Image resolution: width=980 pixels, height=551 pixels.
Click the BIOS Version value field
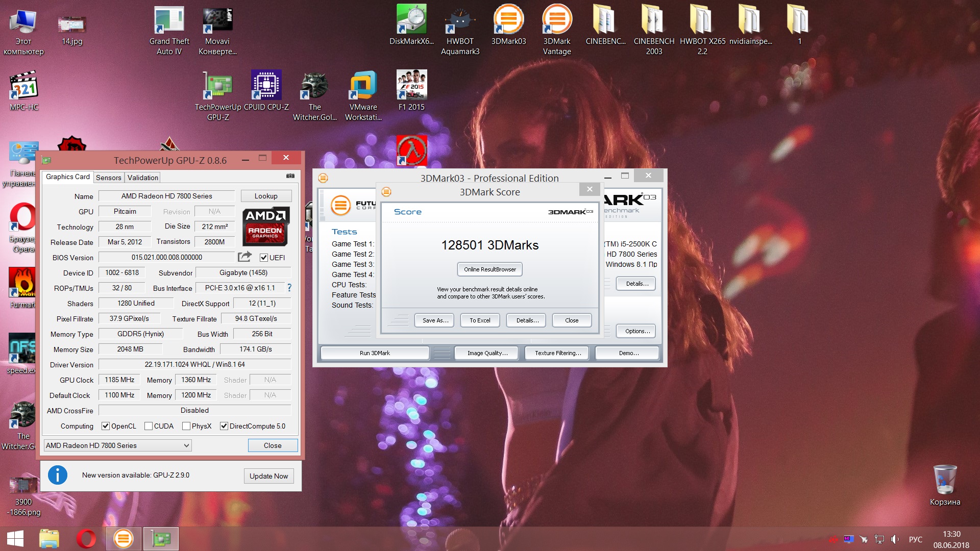[x=166, y=257]
